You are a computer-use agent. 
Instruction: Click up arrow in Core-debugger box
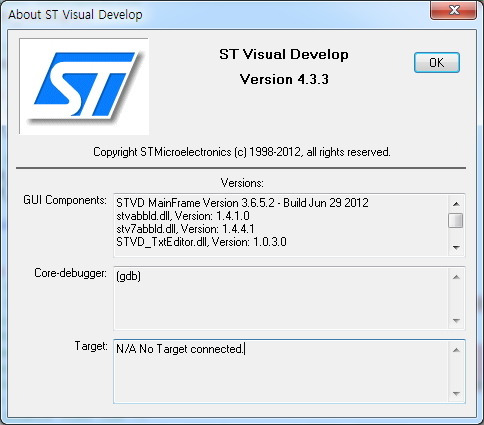[x=456, y=277]
